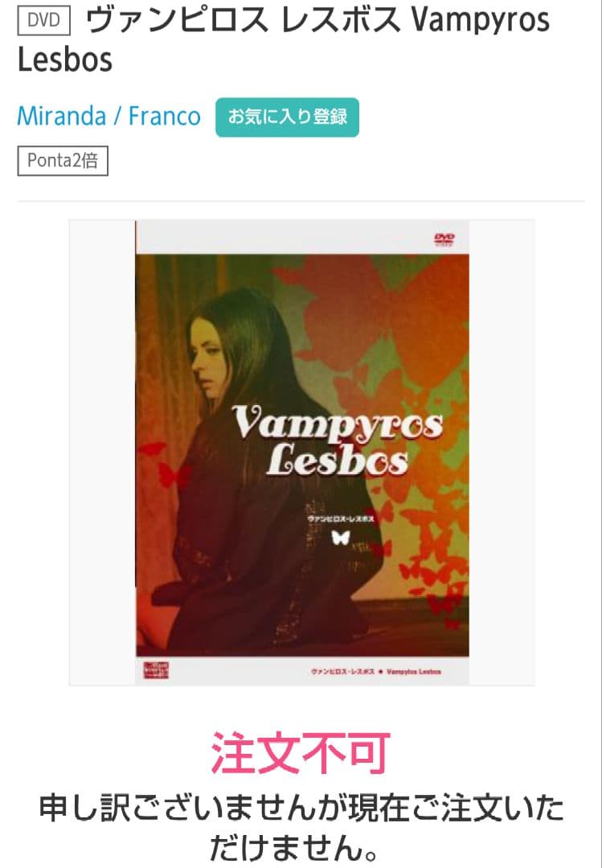
Task: Click the red caption text on the cover's bottom strip
Action: (376, 671)
